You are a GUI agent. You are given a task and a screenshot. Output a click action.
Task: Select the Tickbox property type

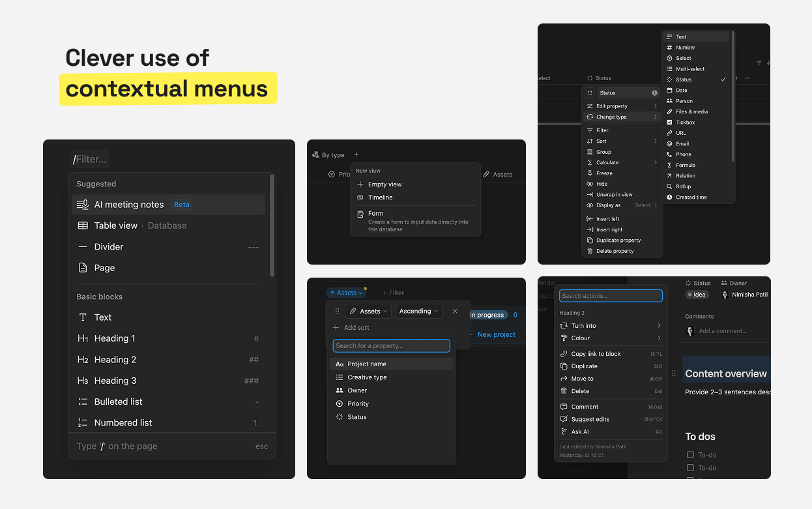[x=695, y=123]
